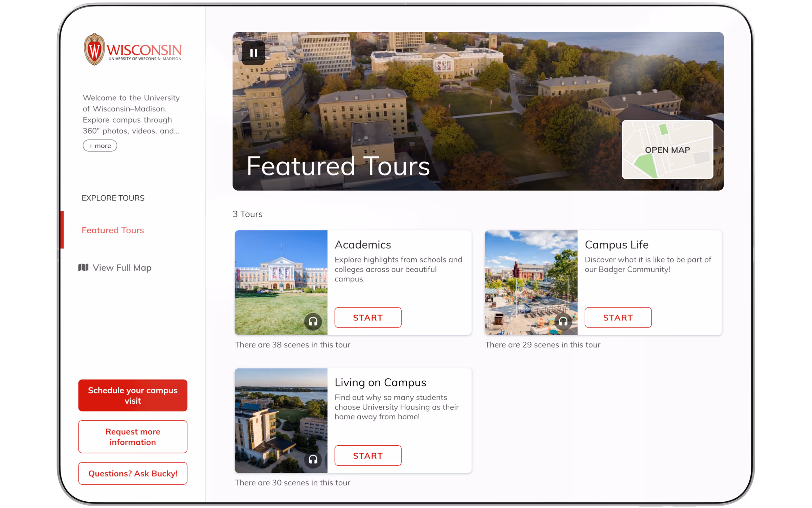Image resolution: width=812 pixels, height=508 pixels.
Task: Open the Campus Life terrace thumbnail
Action: point(531,282)
